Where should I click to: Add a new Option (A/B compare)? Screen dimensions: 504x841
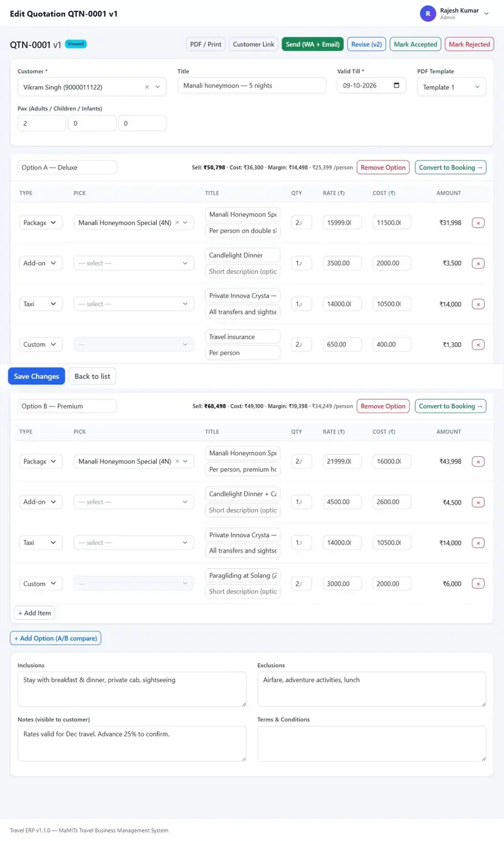pos(55,638)
